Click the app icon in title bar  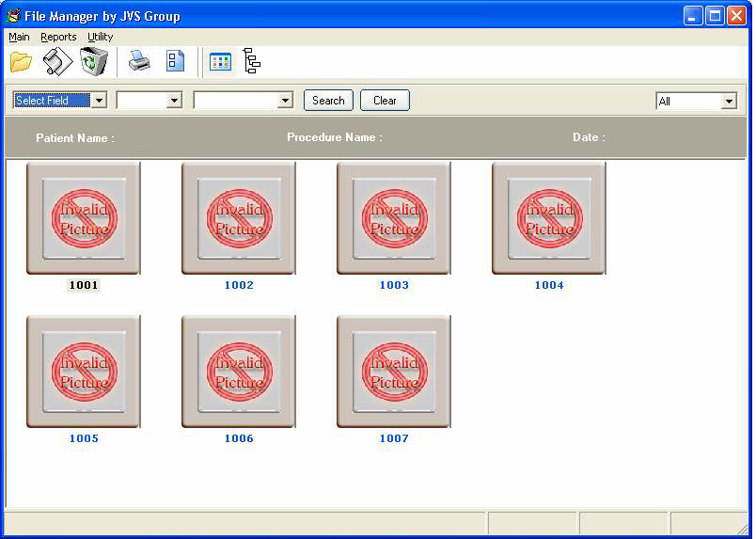click(x=13, y=16)
